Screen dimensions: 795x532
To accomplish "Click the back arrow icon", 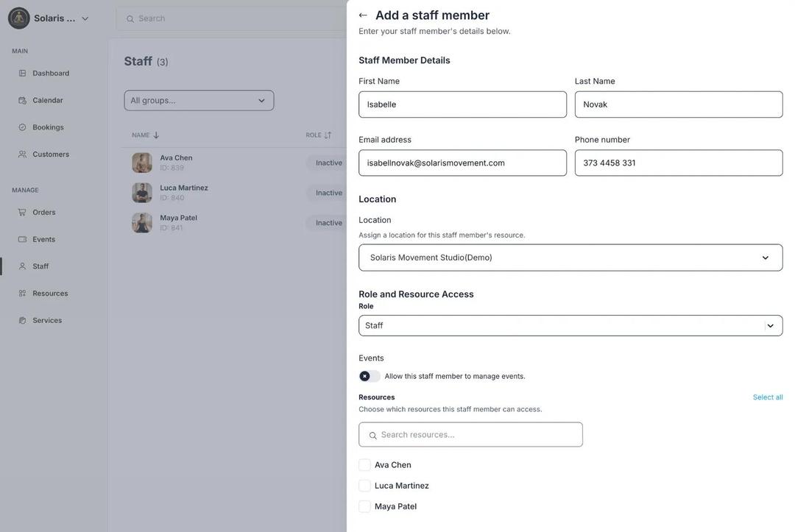I will pos(363,15).
